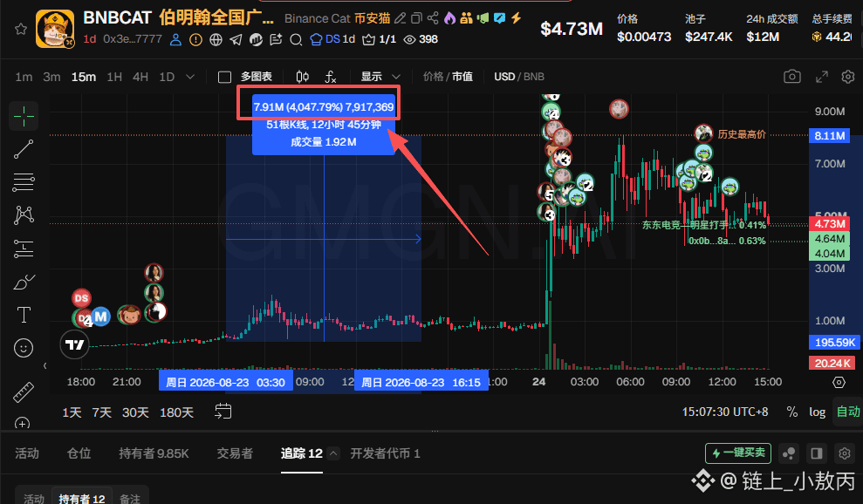This screenshot has width=863, height=504.
Task: Toggle 自动 auto scale
Action: coord(848,412)
